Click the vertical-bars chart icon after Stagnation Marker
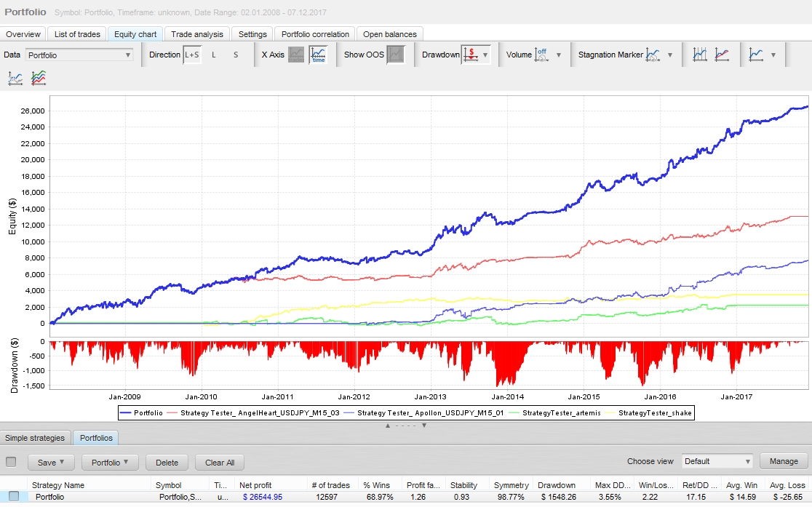Screen dimensions: 812x507 pos(699,55)
